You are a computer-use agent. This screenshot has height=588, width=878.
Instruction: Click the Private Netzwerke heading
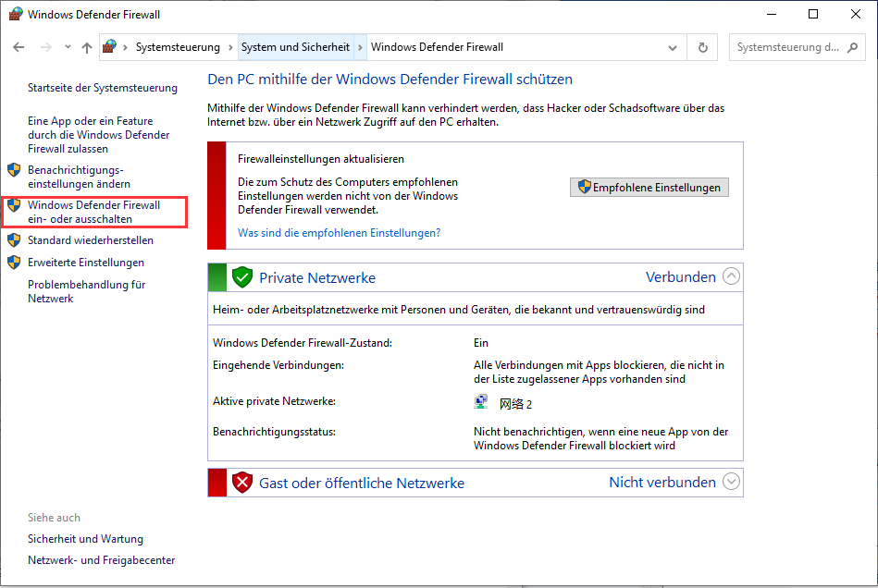[317, 278]
